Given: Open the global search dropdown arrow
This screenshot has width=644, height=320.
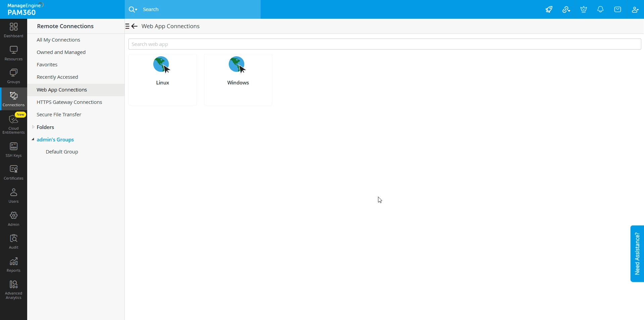Looking at the screenshot, I should click(x=136, y=10).
